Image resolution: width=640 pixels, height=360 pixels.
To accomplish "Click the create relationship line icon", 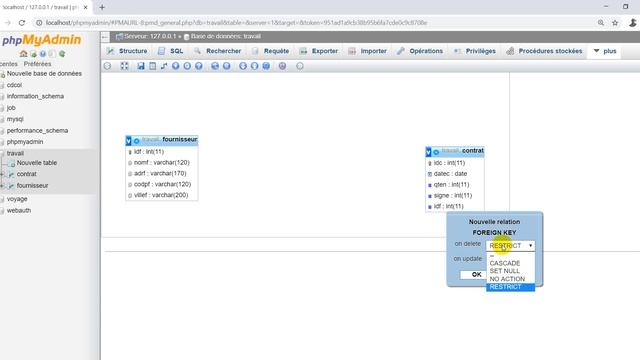I will pos(164,66).
